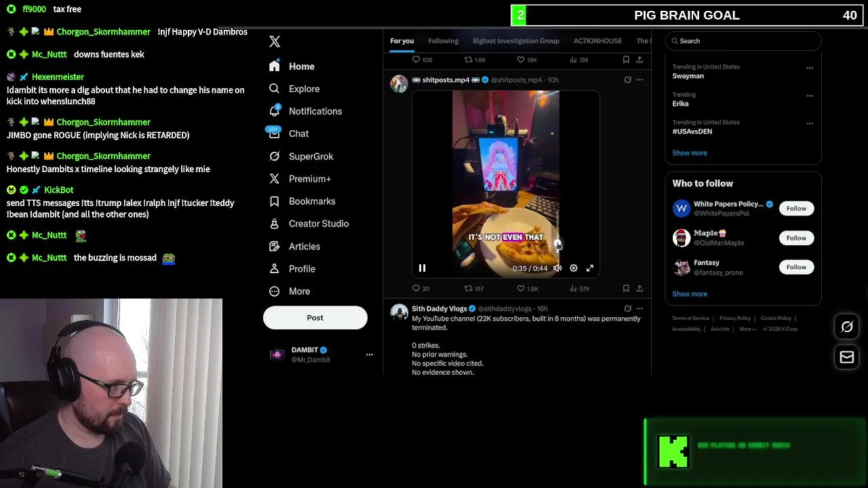Click Grok icon on Sith Daddy Vlogs post

(627, 308)
